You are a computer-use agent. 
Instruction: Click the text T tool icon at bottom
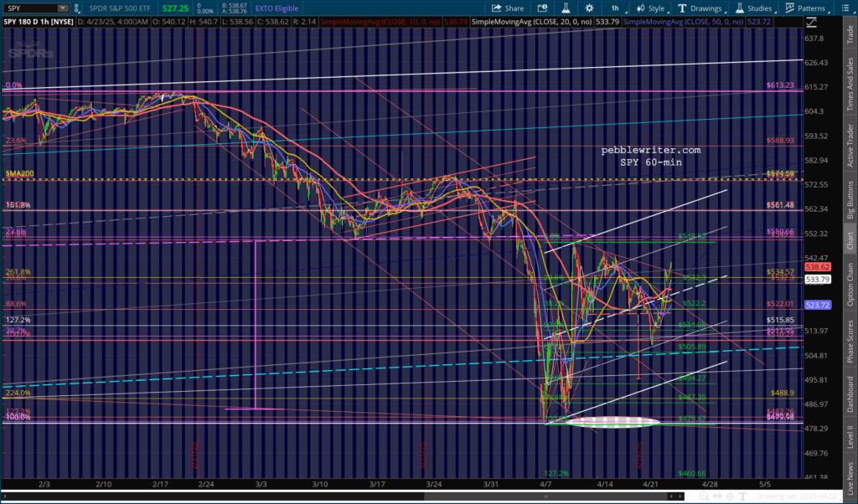point(743,496)
